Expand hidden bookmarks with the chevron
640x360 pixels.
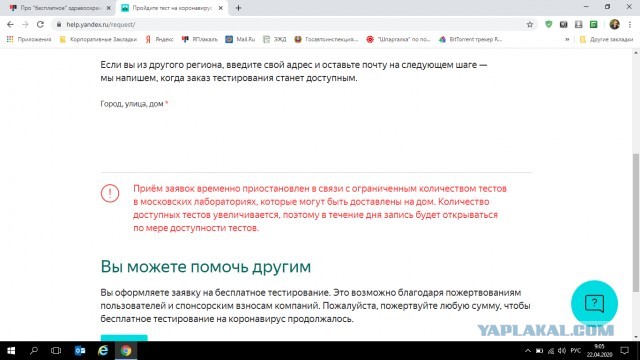click(567, 39)
